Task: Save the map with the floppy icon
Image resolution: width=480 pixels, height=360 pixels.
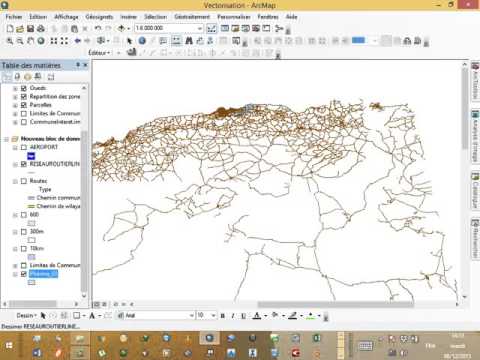Action: 30,29
